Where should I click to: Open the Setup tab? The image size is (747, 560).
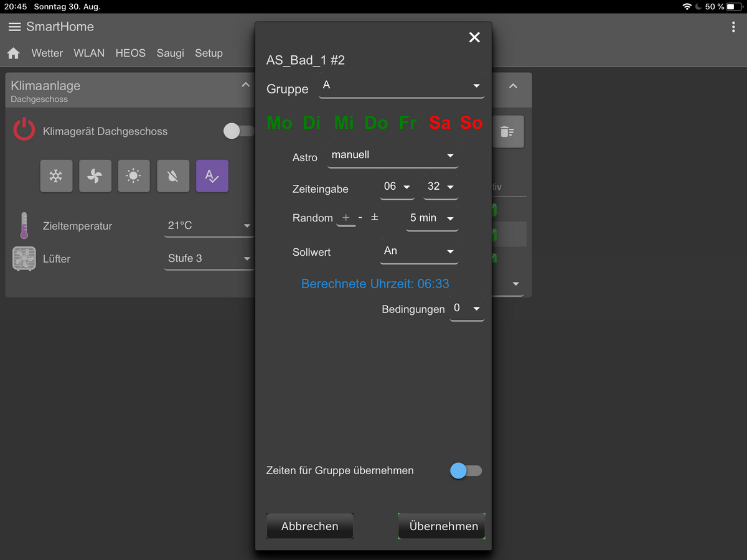(x=209, y=54)
